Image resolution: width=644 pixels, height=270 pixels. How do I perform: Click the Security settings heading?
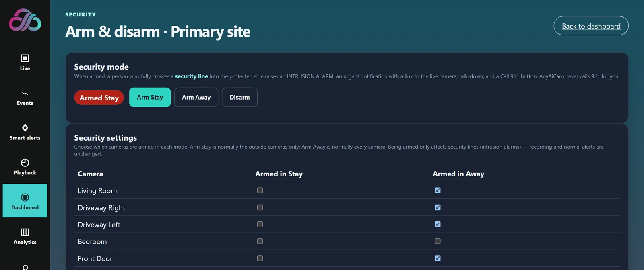tap(105, 138)
